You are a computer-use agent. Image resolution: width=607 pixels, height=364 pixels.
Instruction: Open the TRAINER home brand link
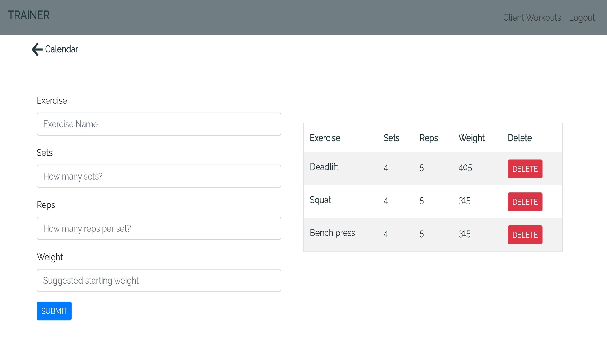coord(29,15)
